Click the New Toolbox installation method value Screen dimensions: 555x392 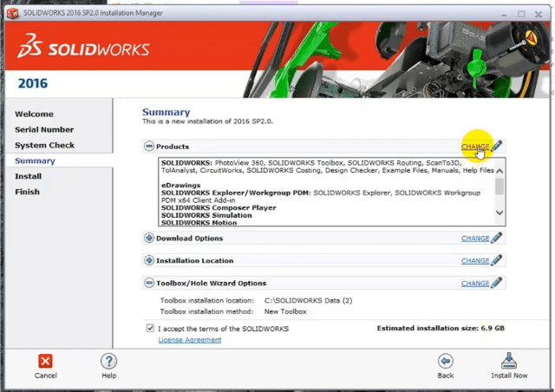[x=285, y=311]
